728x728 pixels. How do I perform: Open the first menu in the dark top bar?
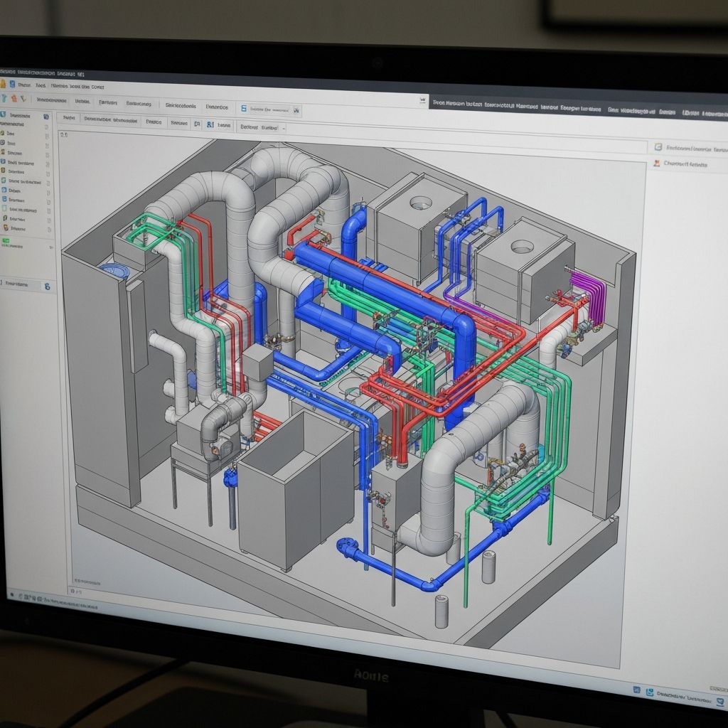448,104
